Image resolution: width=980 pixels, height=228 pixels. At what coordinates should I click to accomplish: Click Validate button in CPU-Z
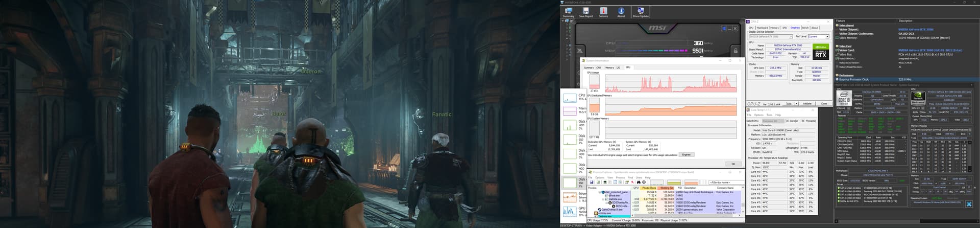tap(807, 104)
